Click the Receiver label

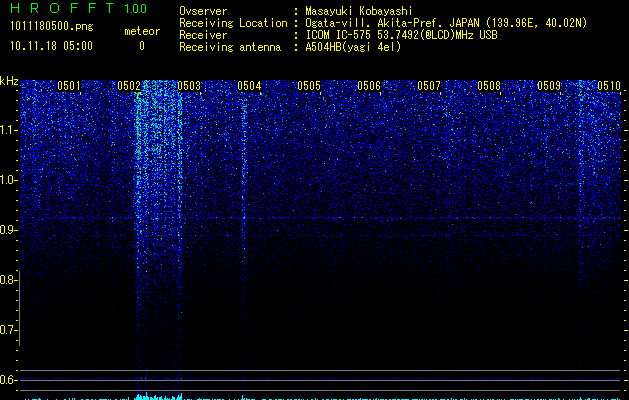[x=203, y=35]
